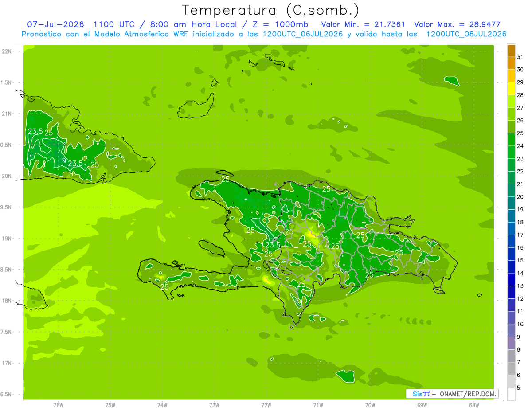Click the '68W' longitude label

(474, 405)
